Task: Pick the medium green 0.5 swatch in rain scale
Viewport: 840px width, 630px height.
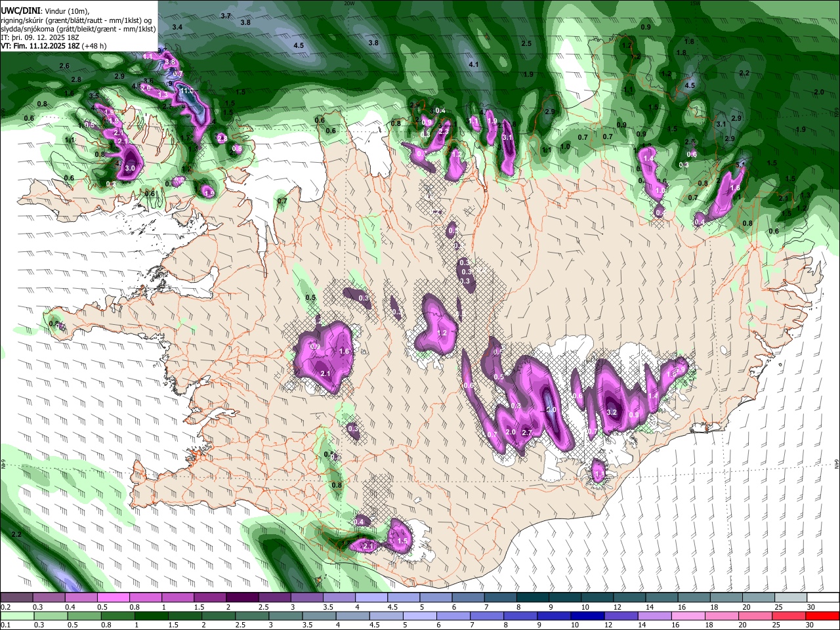Action: (84, 616)
